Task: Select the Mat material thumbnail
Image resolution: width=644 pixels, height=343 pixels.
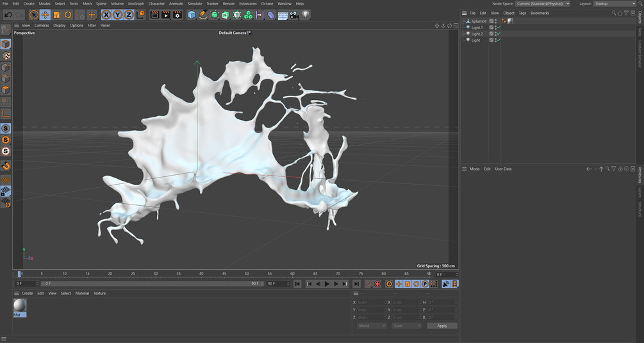Action: tap(19, 306)
